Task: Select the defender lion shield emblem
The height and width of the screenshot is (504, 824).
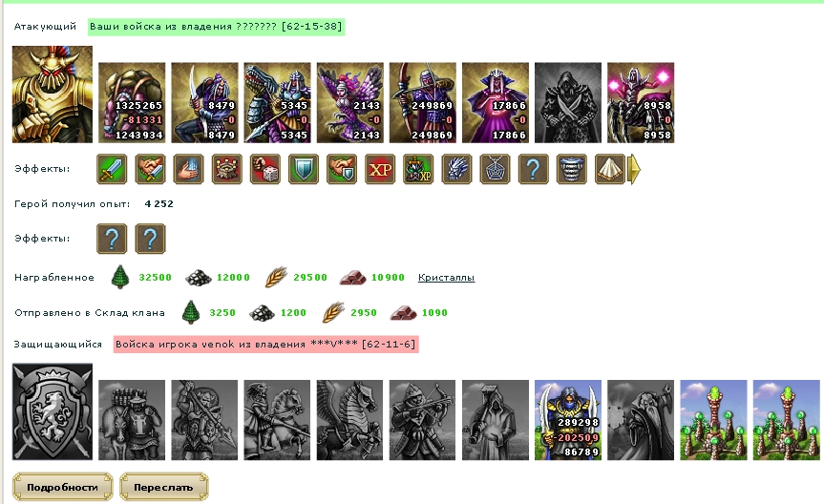Action: click(53, 412)
